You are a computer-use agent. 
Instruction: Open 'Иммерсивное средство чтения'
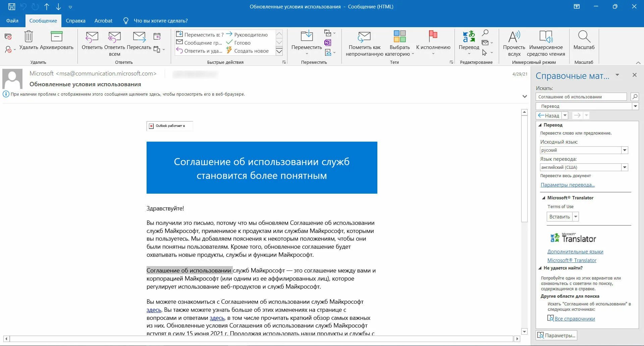click(x=546, y=44)
